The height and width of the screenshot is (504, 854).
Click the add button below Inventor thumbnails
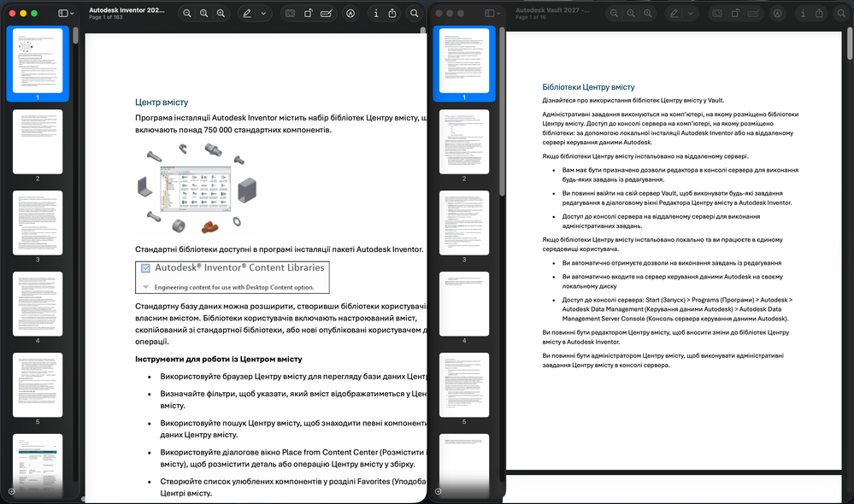point(11,491)
